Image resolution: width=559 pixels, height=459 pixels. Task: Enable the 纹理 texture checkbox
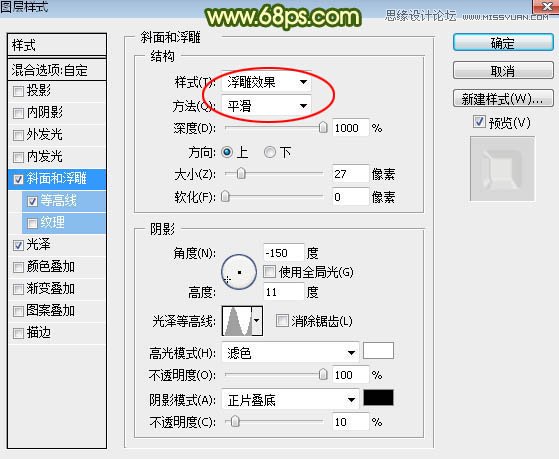[x=32, y=223]
